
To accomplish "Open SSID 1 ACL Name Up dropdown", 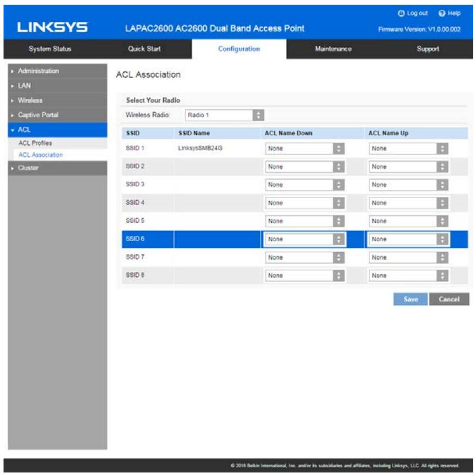I will 408,149.
